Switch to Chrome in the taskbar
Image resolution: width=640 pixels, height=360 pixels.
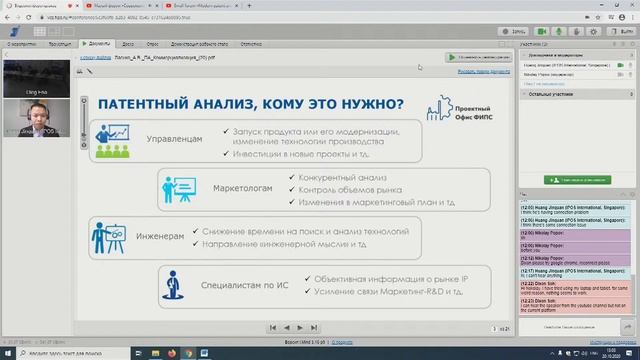coord(188,353)
